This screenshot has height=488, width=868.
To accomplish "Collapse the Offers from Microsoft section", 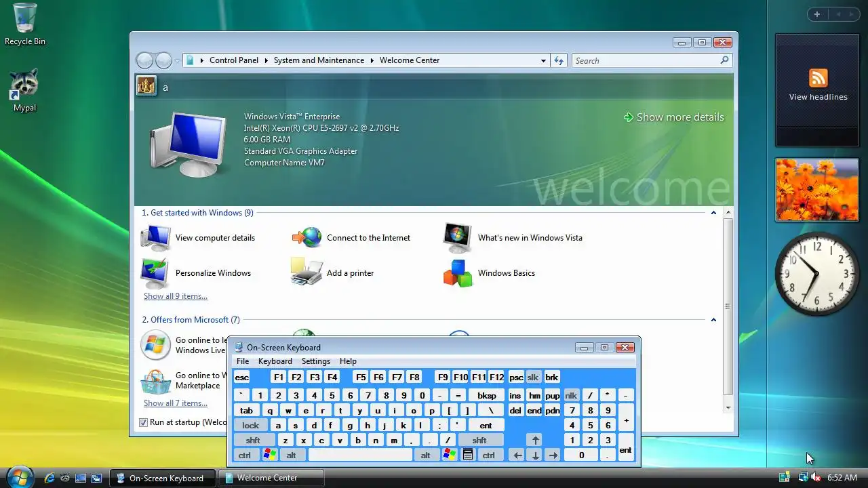I will 713,320.
